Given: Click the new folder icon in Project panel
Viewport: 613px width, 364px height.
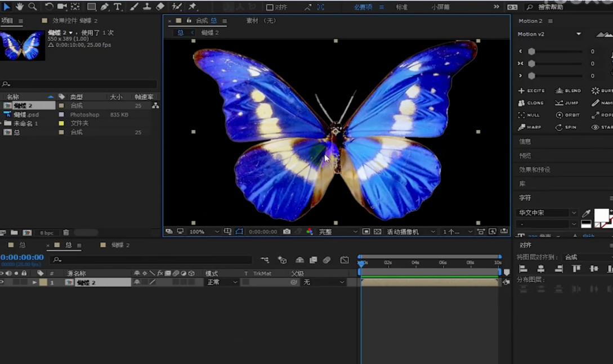Looking at the screenshot, I should (14, 232).
